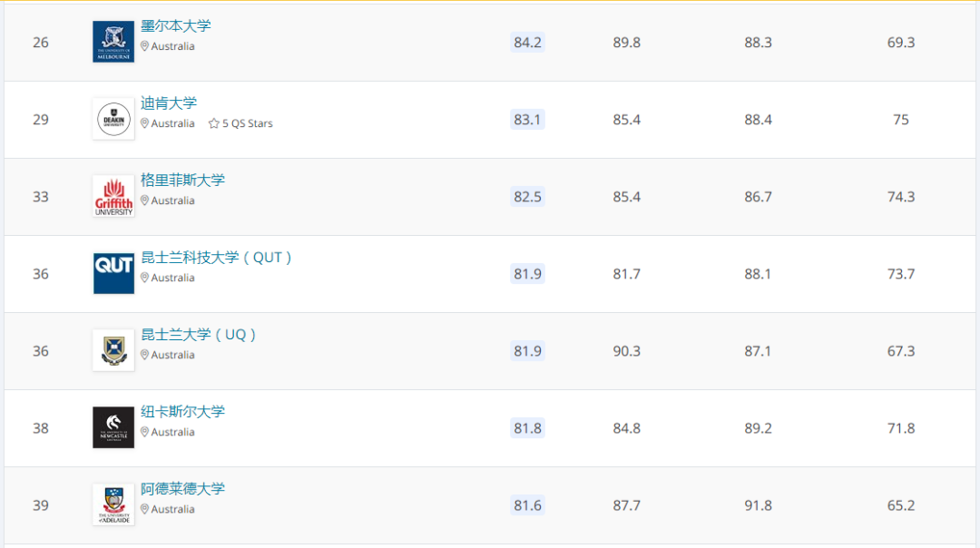980x548 pixels.
Task: Open the 迪肯大学 university link
Action: 169,103
